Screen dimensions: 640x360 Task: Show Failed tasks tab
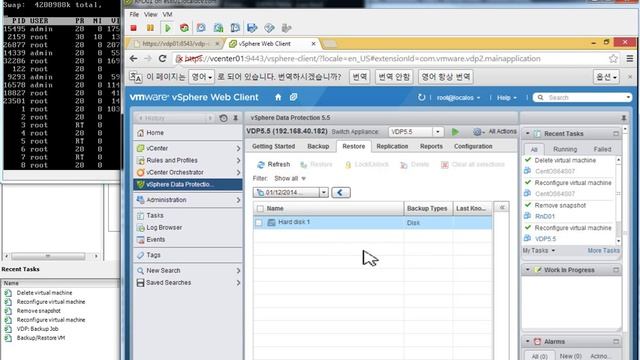click(602, 149)
